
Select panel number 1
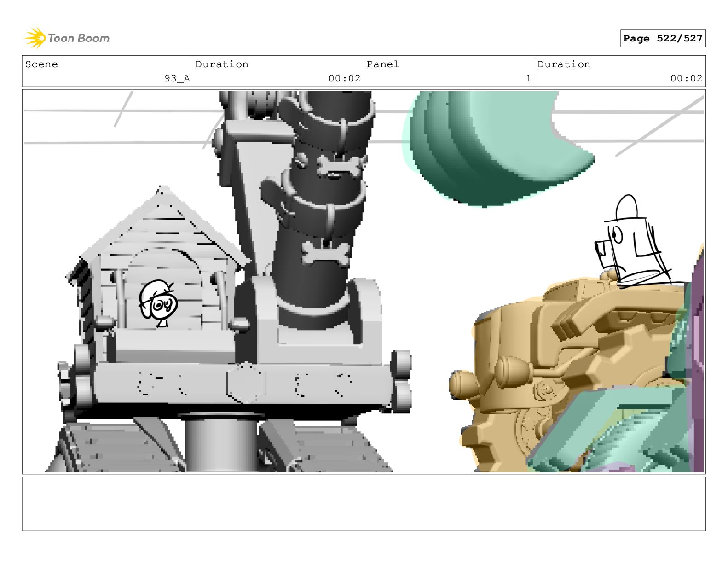click(x=528, y=78)
